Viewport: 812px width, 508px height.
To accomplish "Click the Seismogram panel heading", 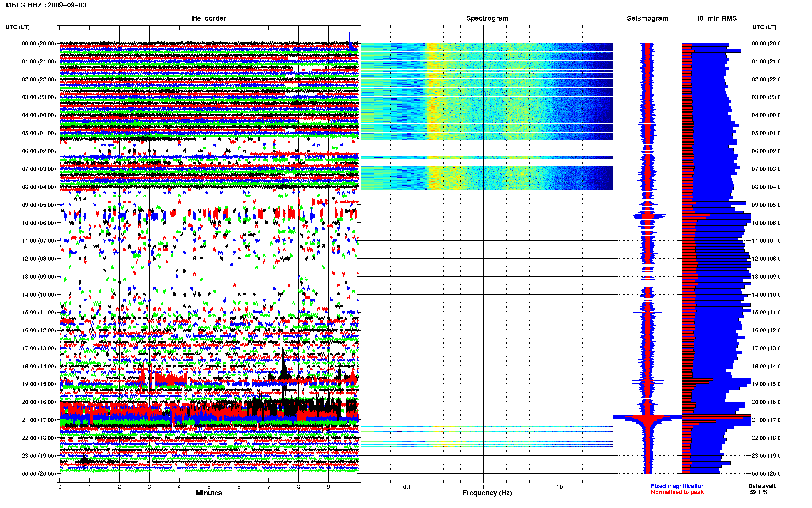I will (647, 18).
